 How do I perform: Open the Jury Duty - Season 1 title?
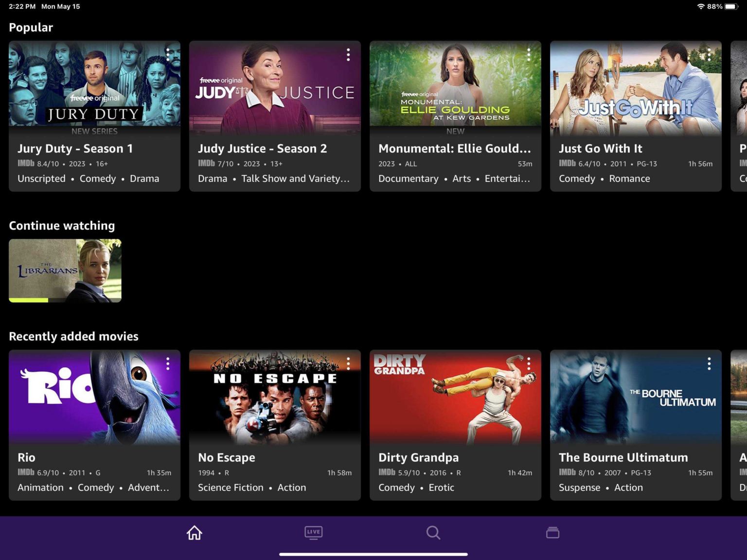pyautogui.click(x=75, y=148)
